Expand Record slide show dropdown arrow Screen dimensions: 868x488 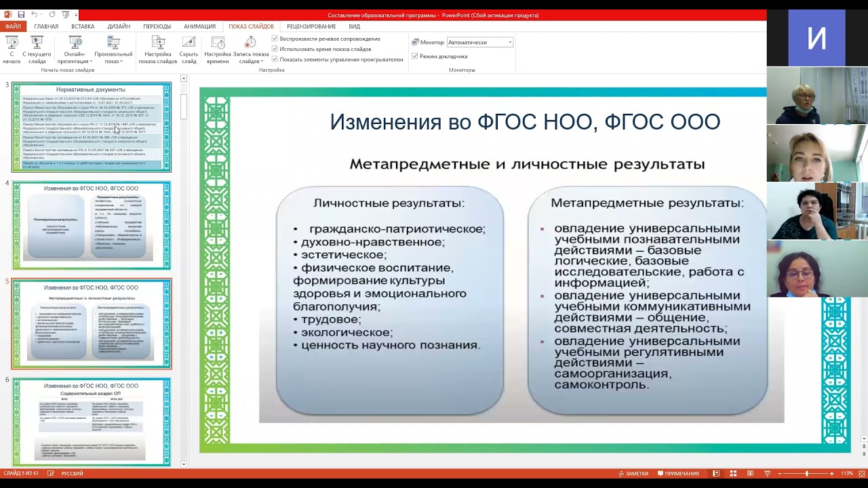(x=262, y=62)
